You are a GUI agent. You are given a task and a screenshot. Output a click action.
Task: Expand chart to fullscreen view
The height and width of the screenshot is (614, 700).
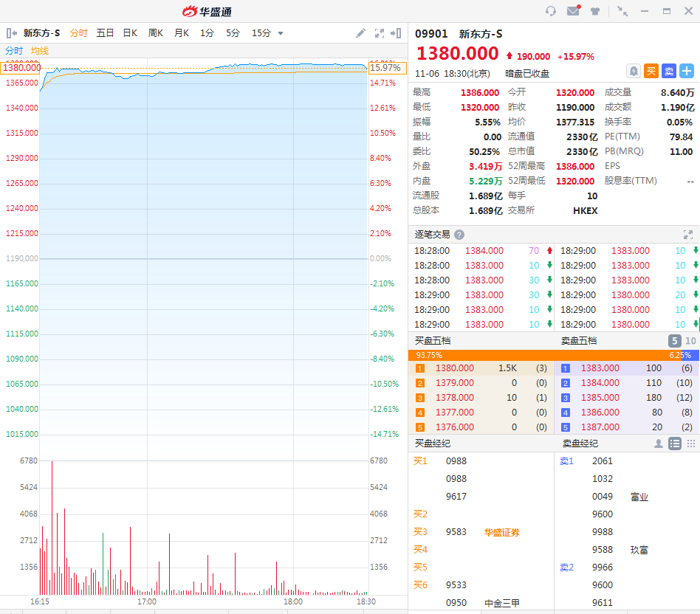point(380,33)
